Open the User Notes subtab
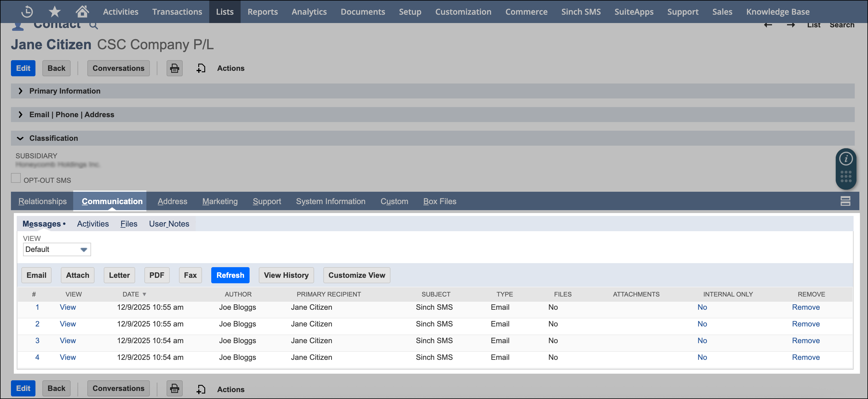The height and width of the screenshot is (399, 868). coord(169,224)
